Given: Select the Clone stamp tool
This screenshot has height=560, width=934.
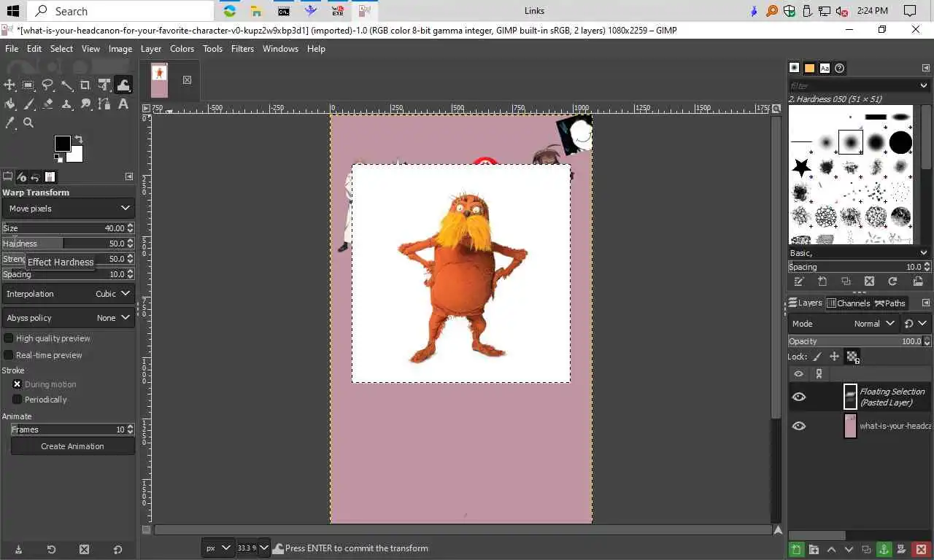Looking at the screenshot, I should [x=66, y=104].
